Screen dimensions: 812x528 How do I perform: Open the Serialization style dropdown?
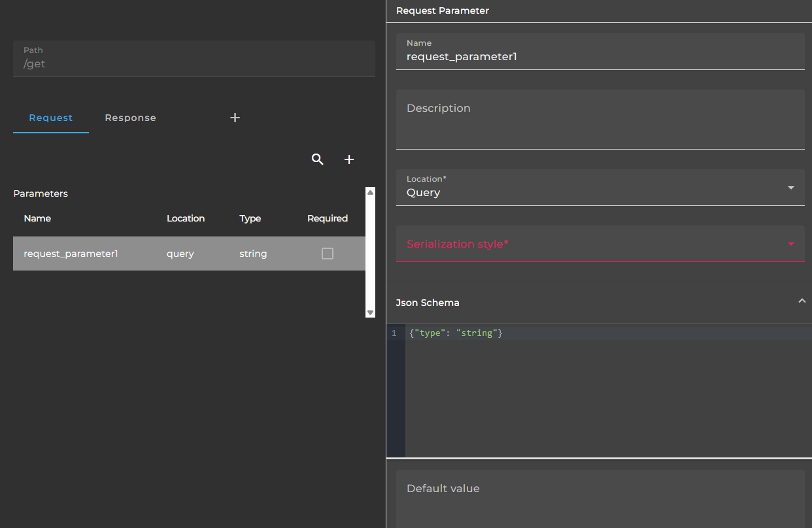600,244
